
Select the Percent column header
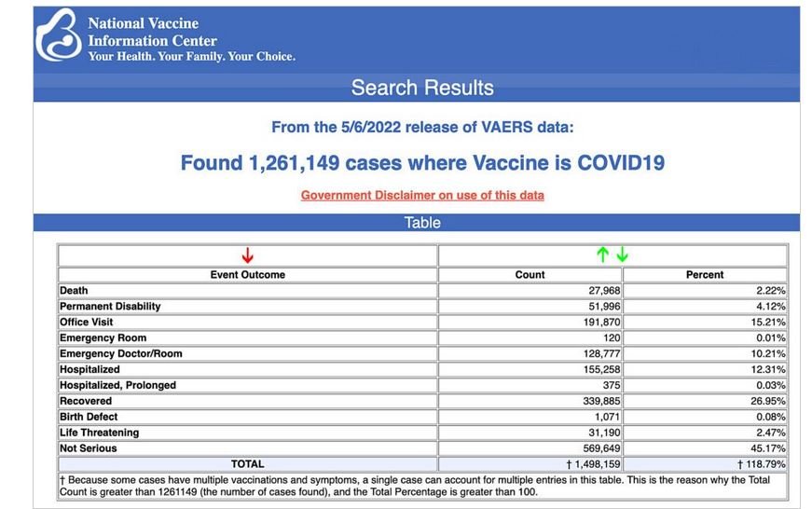click(x=705, y=275)
